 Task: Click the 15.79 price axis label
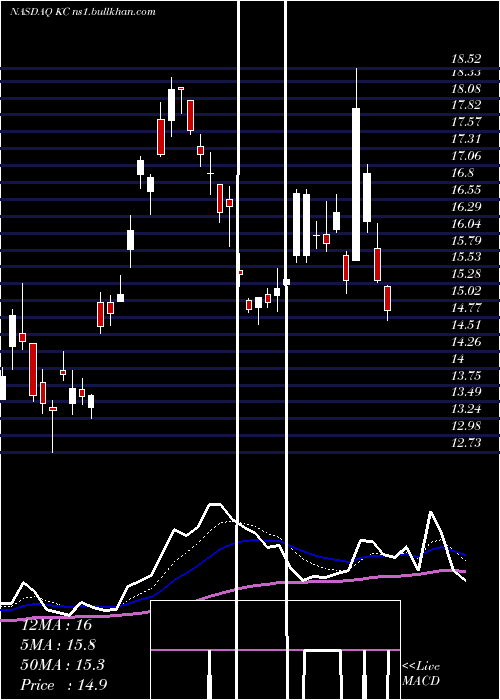tap(466, 241)
